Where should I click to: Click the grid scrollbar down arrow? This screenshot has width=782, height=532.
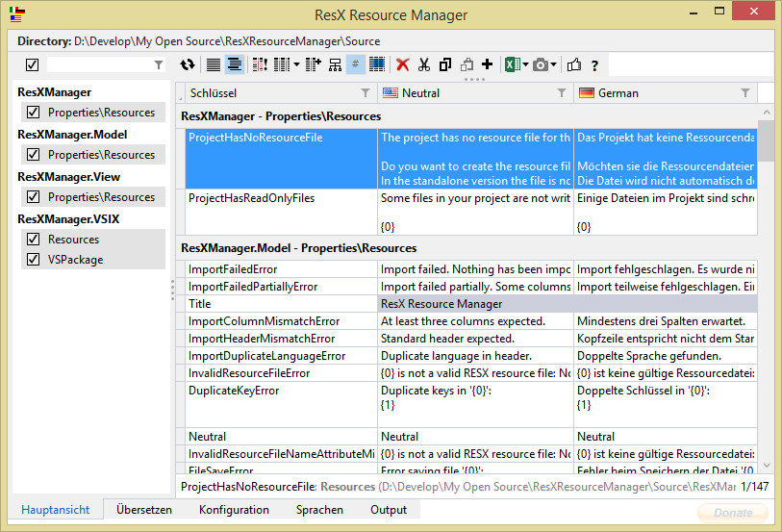[767, 466]
